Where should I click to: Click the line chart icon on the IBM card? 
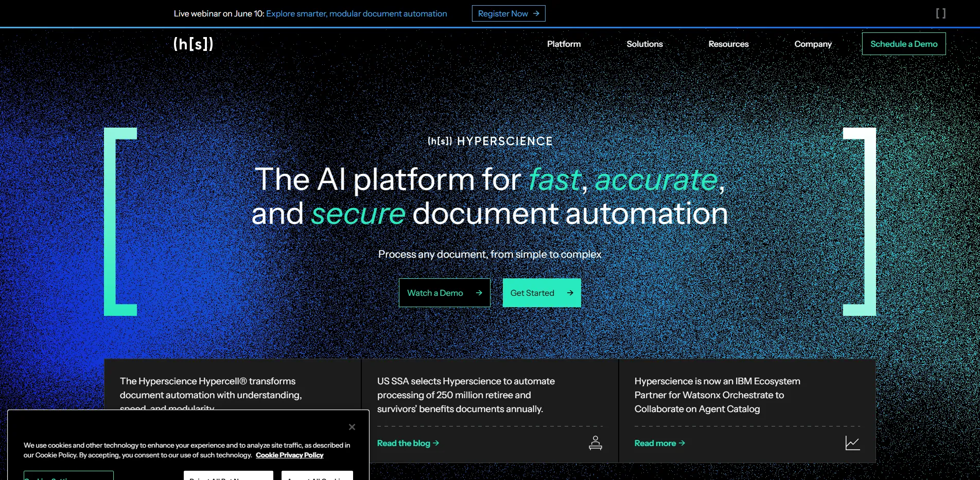pos(853,442)
